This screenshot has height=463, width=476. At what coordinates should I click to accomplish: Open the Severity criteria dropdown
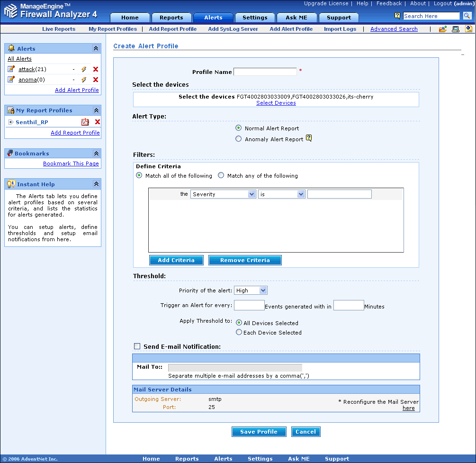click(223, 194)
